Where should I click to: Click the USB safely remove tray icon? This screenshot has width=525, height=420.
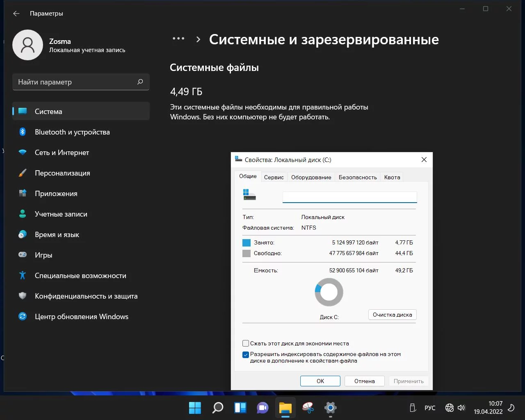(413, 408)
